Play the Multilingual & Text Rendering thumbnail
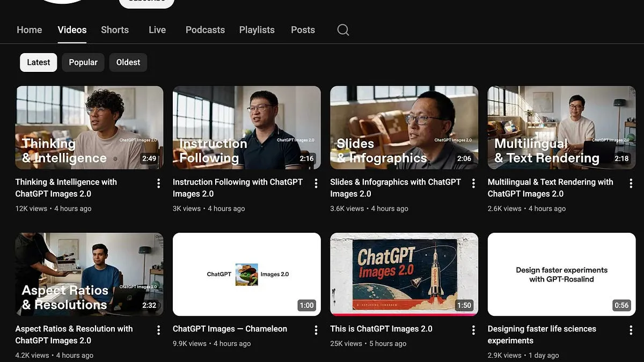This screenshot has height=362, width=644. 562,128
